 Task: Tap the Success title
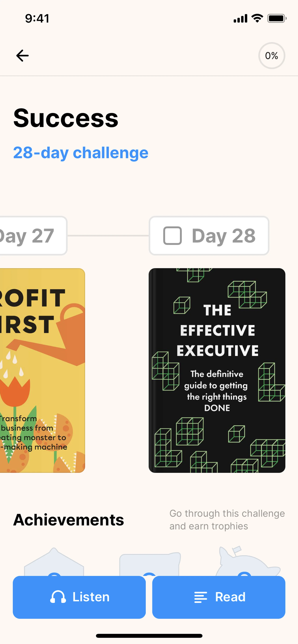(66, 118)
